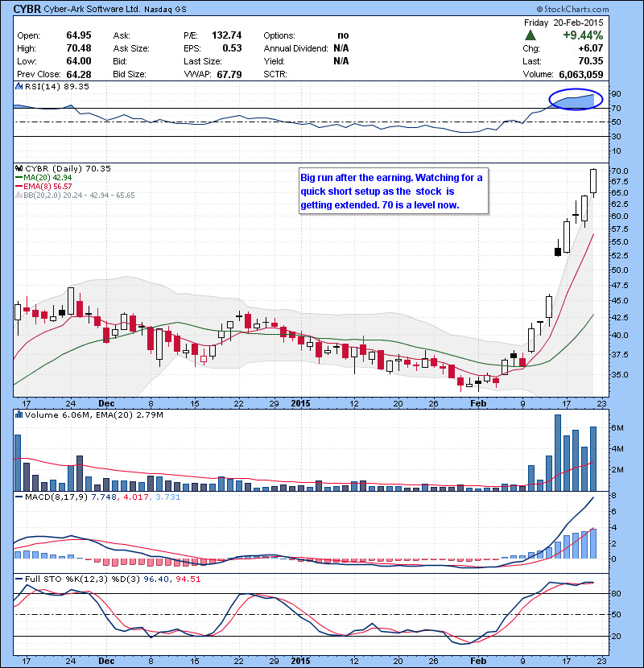Click the 6M label on the volume axis

point(617,427)
